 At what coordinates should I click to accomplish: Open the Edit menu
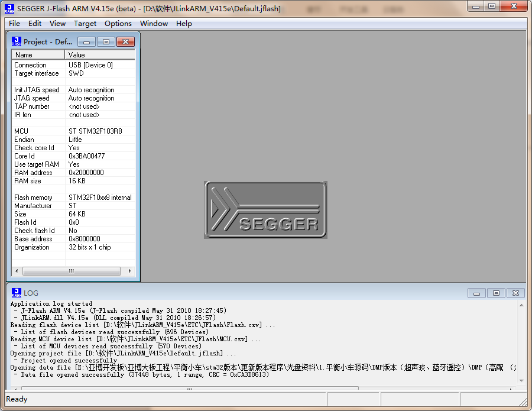point(35,24)
